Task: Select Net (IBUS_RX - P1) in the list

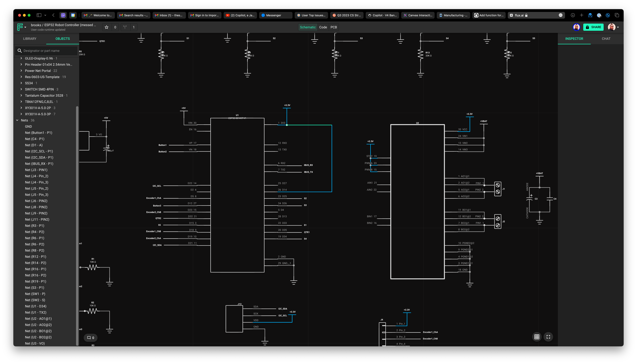Action: click(39, 164)
